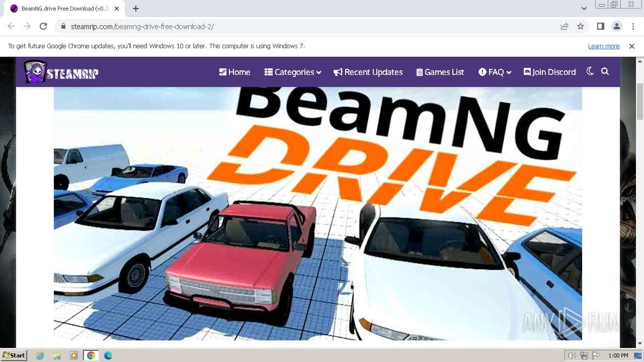Viewport: 644px width, 362px height.
Task: Open the Action Center flag icon
Action: coord(596,355)
